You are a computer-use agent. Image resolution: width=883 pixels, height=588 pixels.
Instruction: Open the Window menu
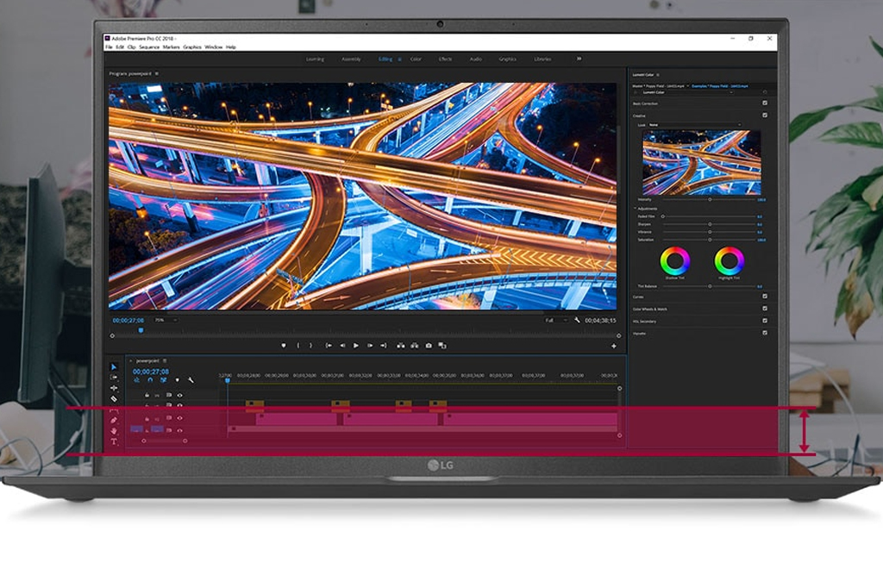214,47
